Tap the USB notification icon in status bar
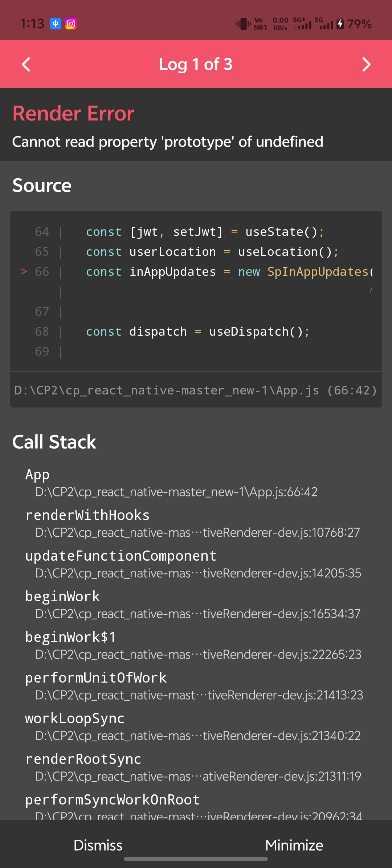This screenshot has width=392, height=868. click(x=56, y=24)
